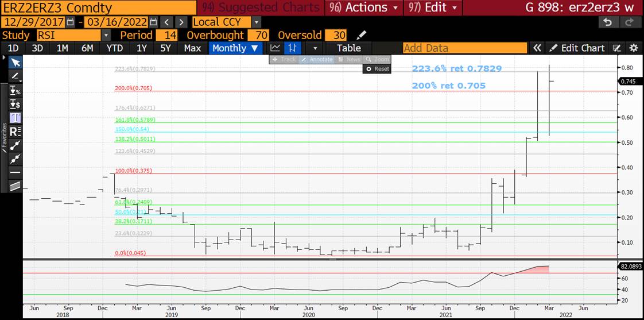Screen dimensions: 644x320
Task: Edit the start date 12/29/2017
Action: click(x=33, y=22)
